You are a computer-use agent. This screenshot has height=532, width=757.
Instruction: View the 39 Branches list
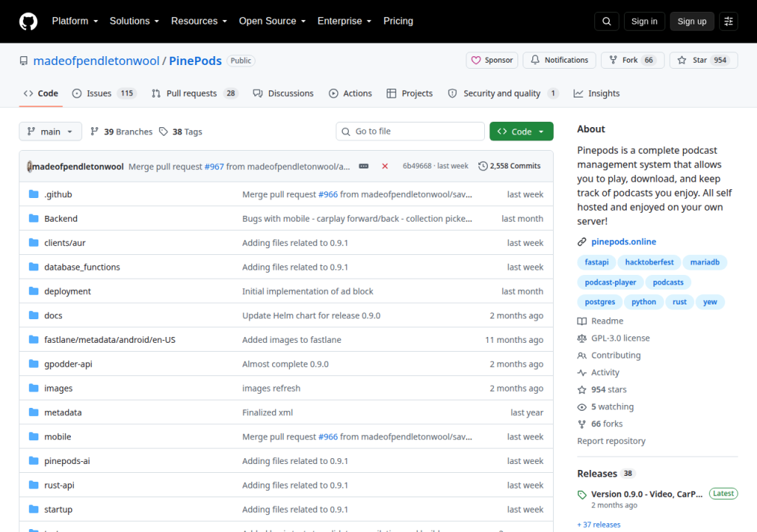pyautogui.click(x=121, y=132)
